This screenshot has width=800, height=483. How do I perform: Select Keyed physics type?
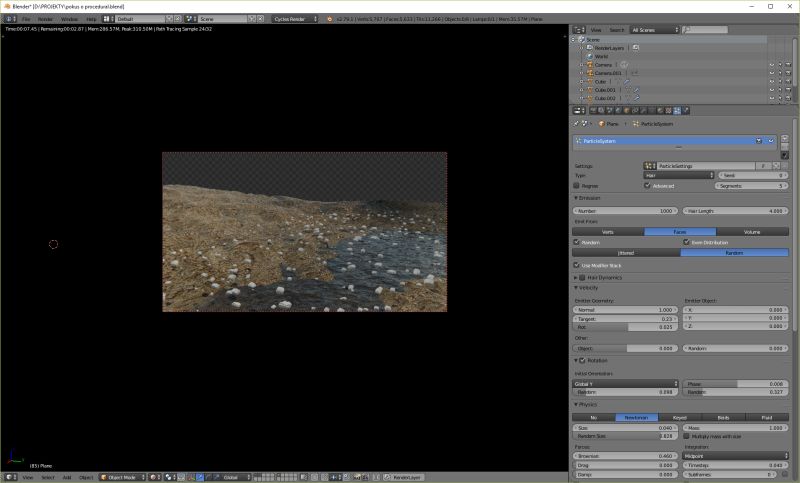680,417
